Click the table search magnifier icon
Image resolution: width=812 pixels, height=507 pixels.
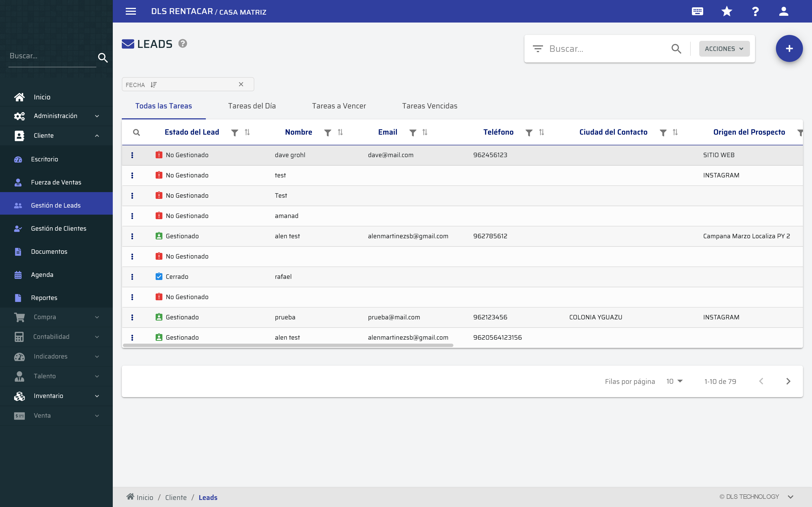tap(136, 132)
